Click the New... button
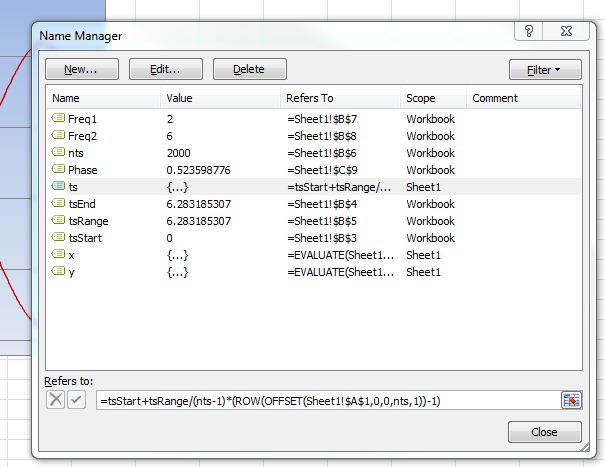Image resolution: width=605 pixels, height=467 pixels. [x=82, y=70]
